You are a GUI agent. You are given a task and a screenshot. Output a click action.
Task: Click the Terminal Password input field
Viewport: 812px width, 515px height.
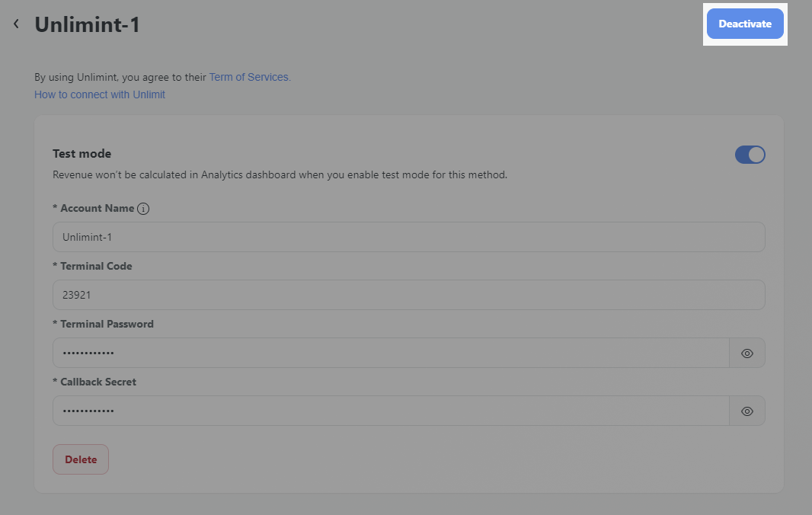(391, 353)
